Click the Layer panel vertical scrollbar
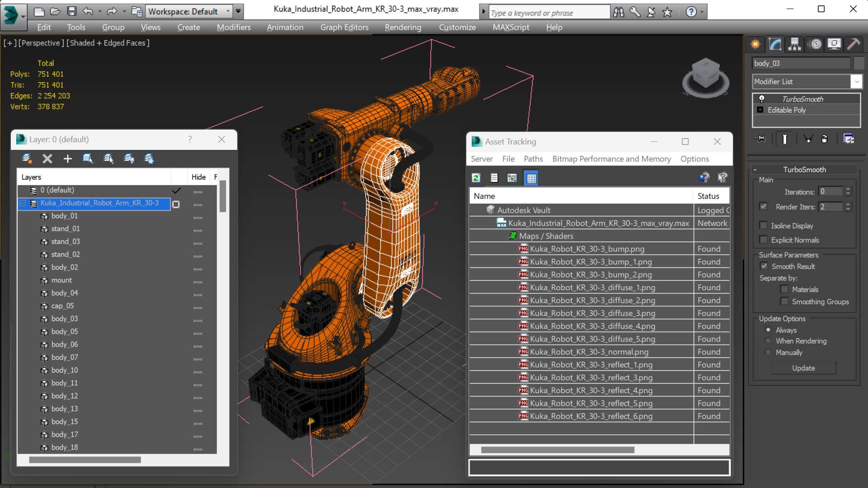 click(x=223, y=196)
